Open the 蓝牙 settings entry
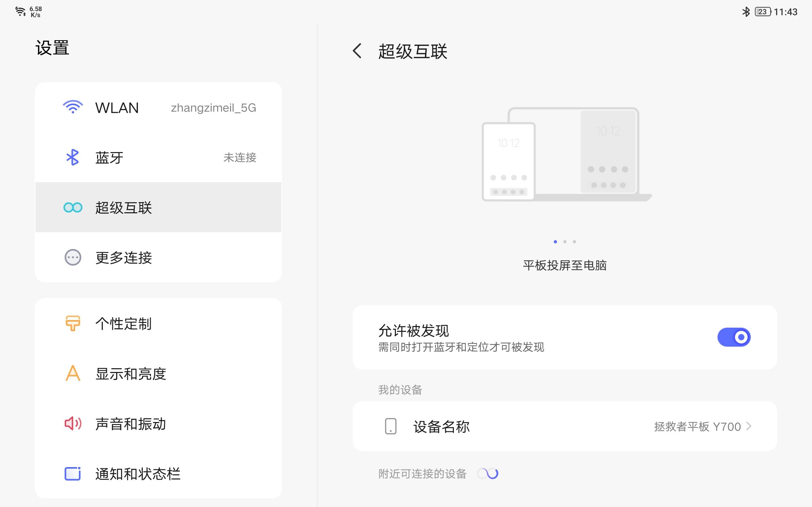 [x=158, y=157]
